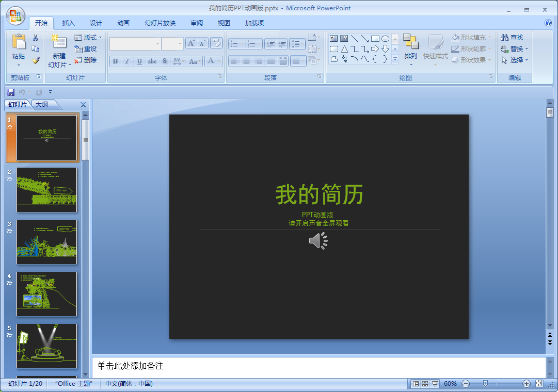558x392 pixels.
Task: Click the Increase Font Size icon
Action: 191,43
